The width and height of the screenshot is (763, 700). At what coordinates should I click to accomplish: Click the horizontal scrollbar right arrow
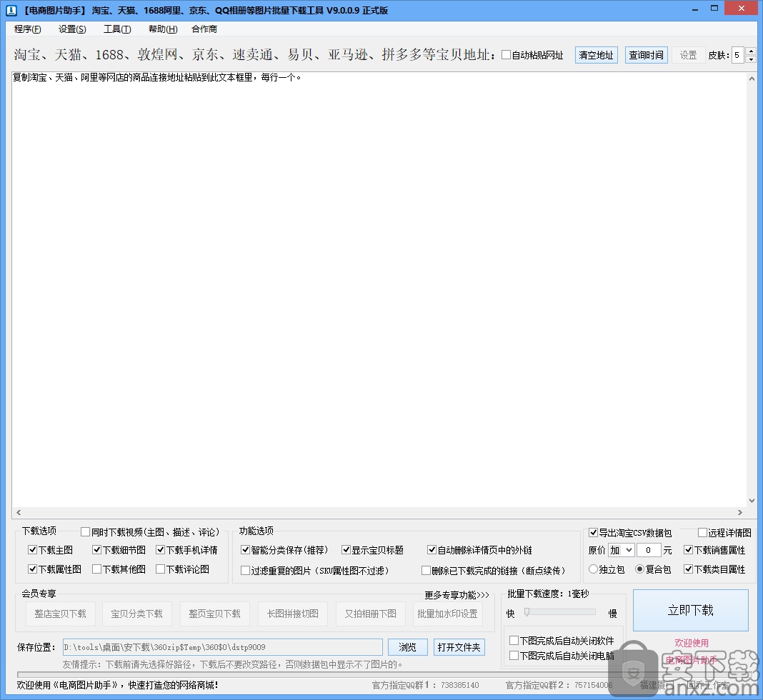[740, 512]
